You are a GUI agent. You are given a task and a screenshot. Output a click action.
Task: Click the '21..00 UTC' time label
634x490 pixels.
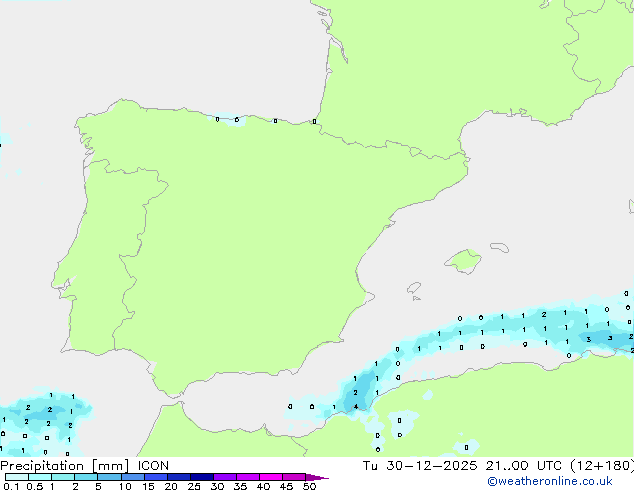(x=523, y=466)
